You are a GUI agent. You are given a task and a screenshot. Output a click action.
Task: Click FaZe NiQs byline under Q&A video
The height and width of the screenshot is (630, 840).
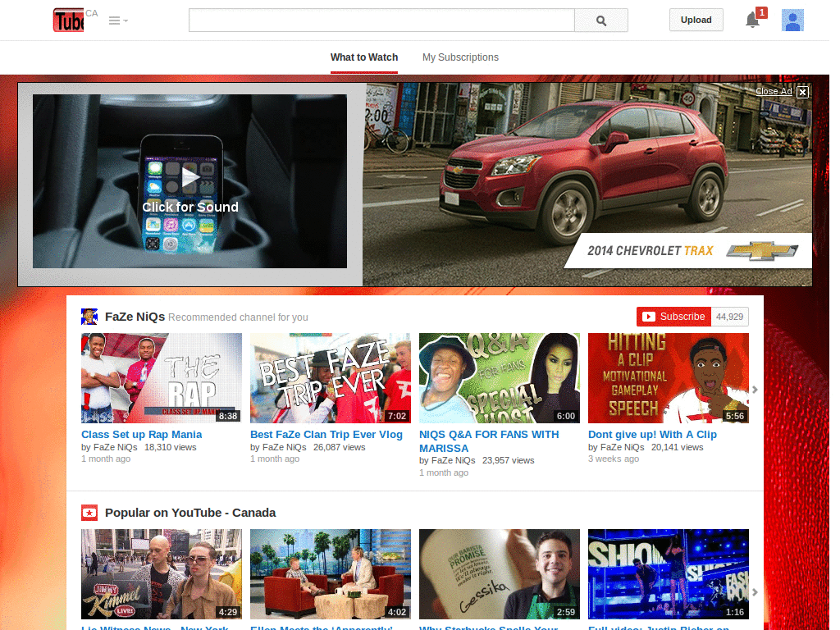[x=453, y=460]
